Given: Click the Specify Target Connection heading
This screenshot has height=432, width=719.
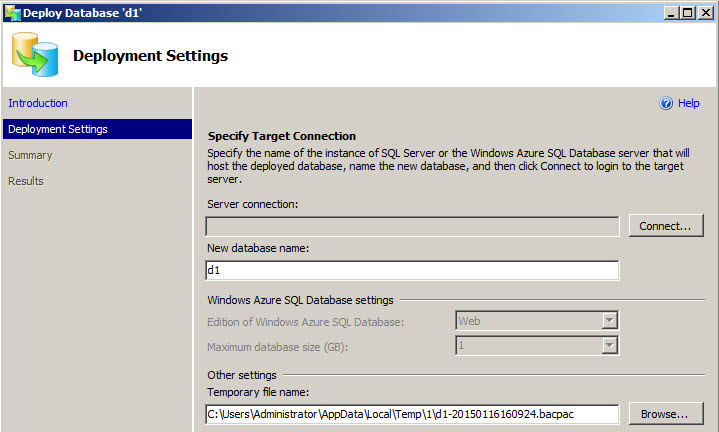Looking at the screenshot, I should (x=281, y=136).
